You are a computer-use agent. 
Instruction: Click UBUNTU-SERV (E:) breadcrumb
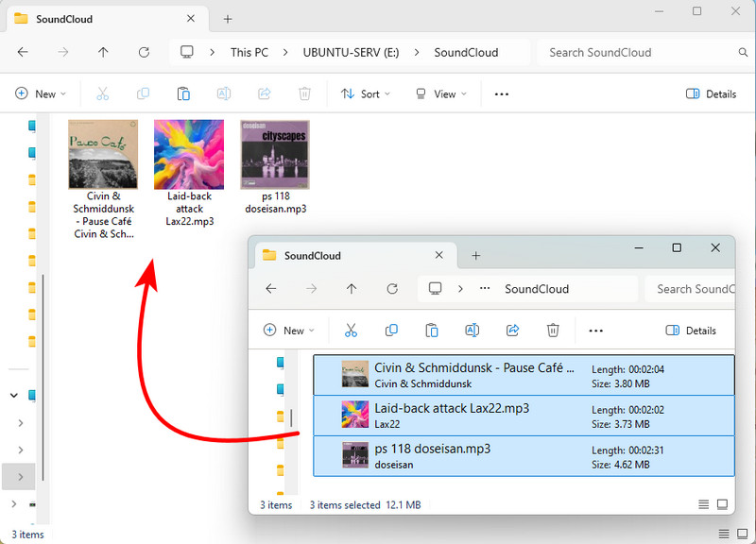pyautogui.click(x=351, y=53)
